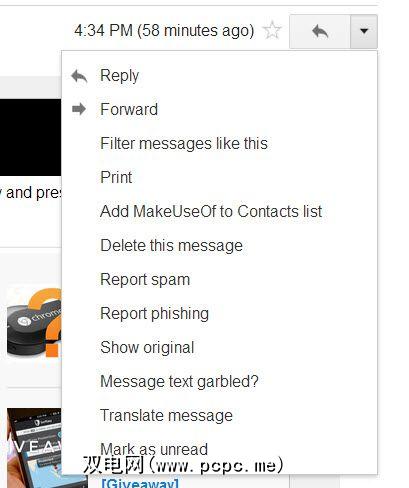409x488 pixels.
Task: Click the reply arrow button at top
Action: [320, 32]
